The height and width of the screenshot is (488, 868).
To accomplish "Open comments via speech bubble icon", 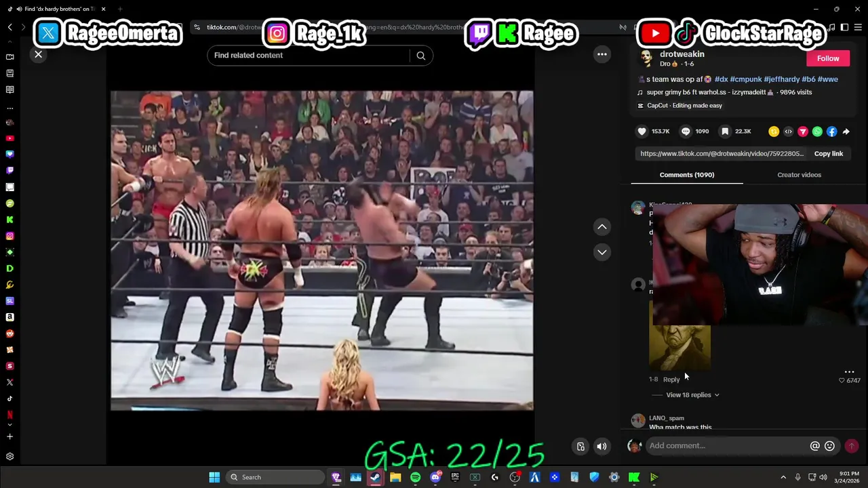I will tap(686, 131).
